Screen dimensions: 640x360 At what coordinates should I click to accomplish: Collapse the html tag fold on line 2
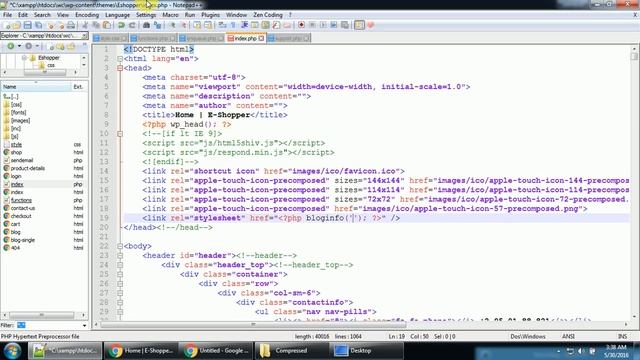[x=120, y=59]
